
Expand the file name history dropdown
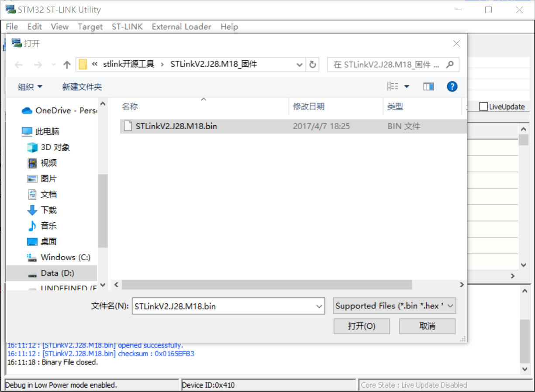click(319, 306)
